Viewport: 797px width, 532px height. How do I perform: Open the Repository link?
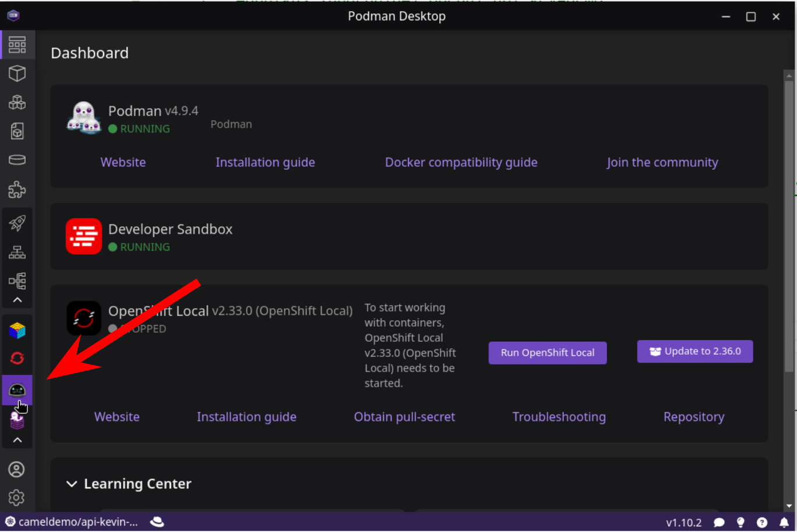coord(694,417)
